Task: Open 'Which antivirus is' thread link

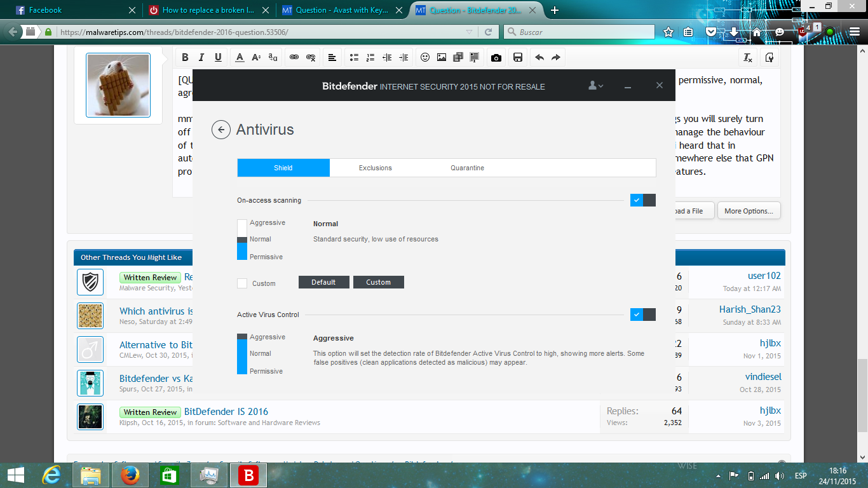Action: 156,311
